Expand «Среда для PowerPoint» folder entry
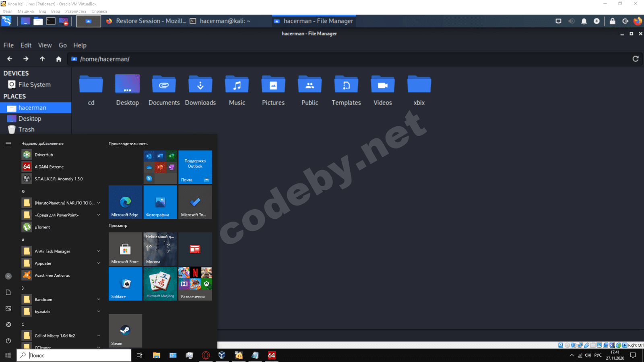The image size is (644, 362). 99,215
